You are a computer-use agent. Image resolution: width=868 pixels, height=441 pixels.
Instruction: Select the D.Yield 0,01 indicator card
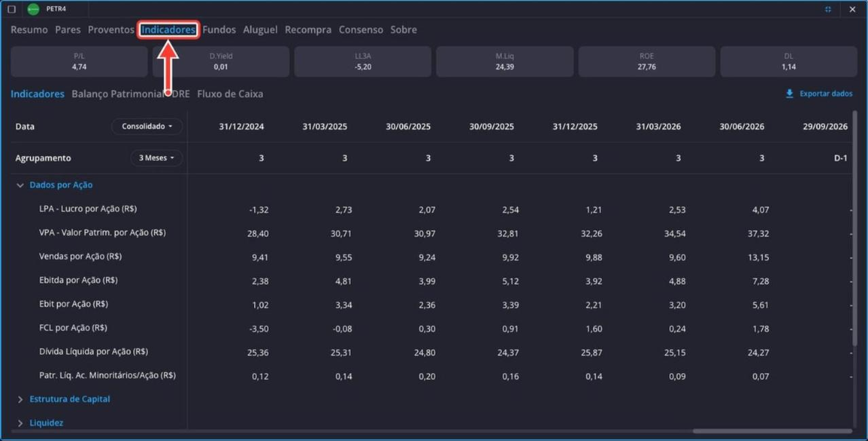click(x=221, y=62)
